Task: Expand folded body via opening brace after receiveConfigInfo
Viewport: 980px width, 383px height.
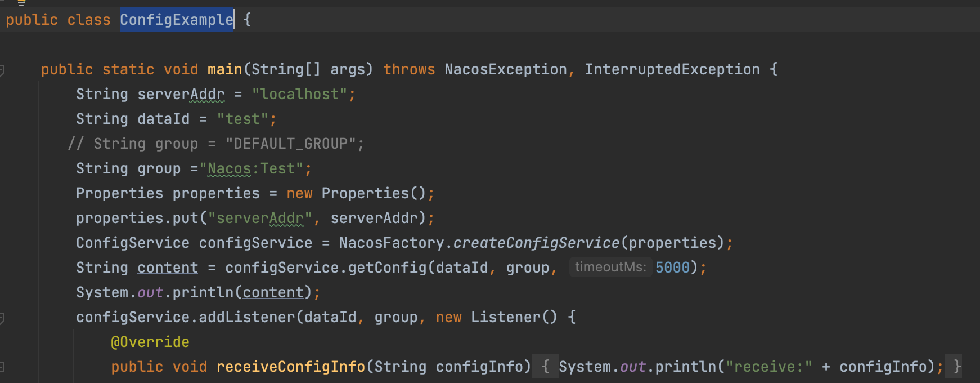Action: point(545,367)
